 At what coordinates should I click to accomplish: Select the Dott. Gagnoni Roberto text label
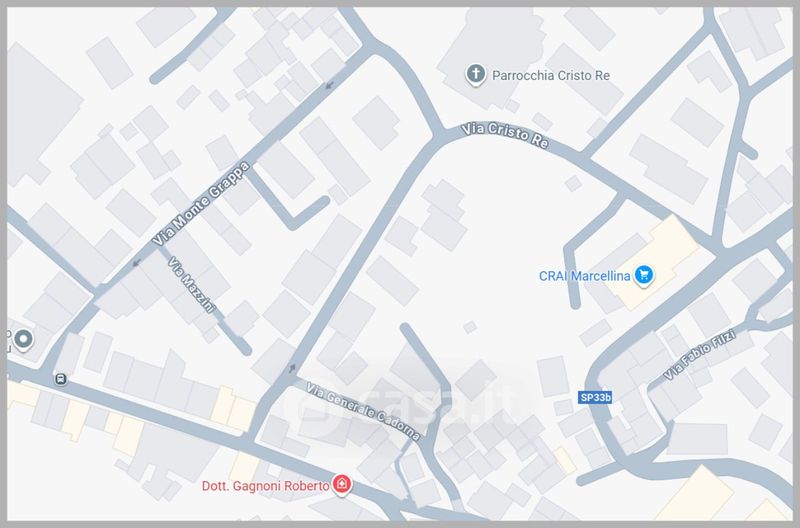coord(265,486)
